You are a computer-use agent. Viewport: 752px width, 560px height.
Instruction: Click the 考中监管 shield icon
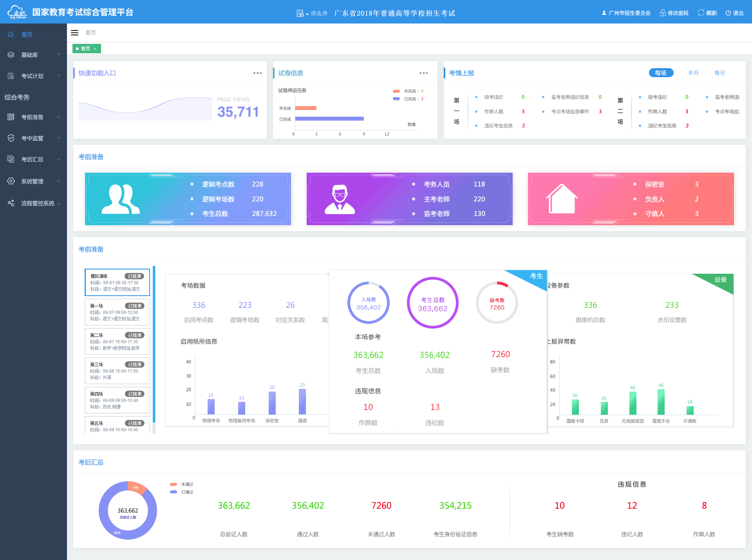(x=11, y=138)
